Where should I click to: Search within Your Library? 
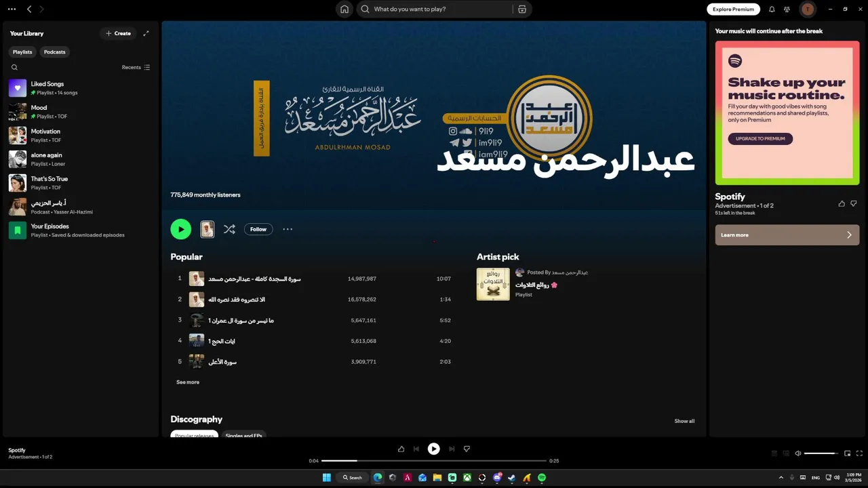14,67
